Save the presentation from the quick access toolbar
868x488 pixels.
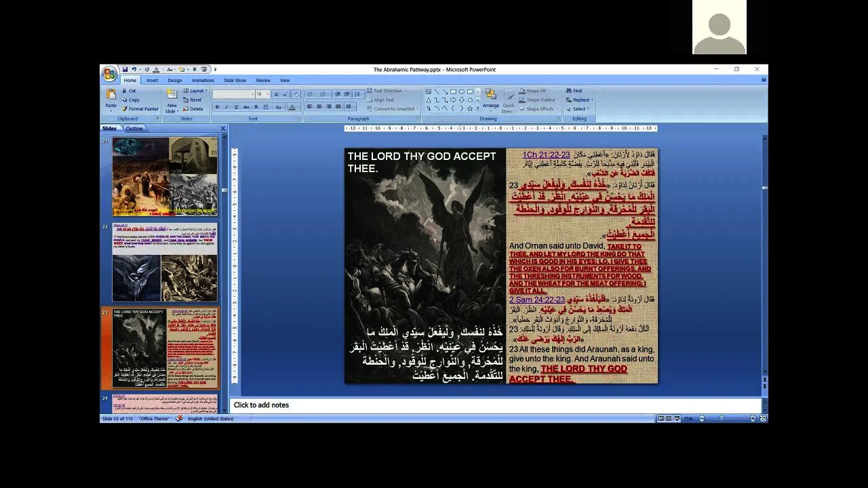pyautogui.click(x=125, y=69)
